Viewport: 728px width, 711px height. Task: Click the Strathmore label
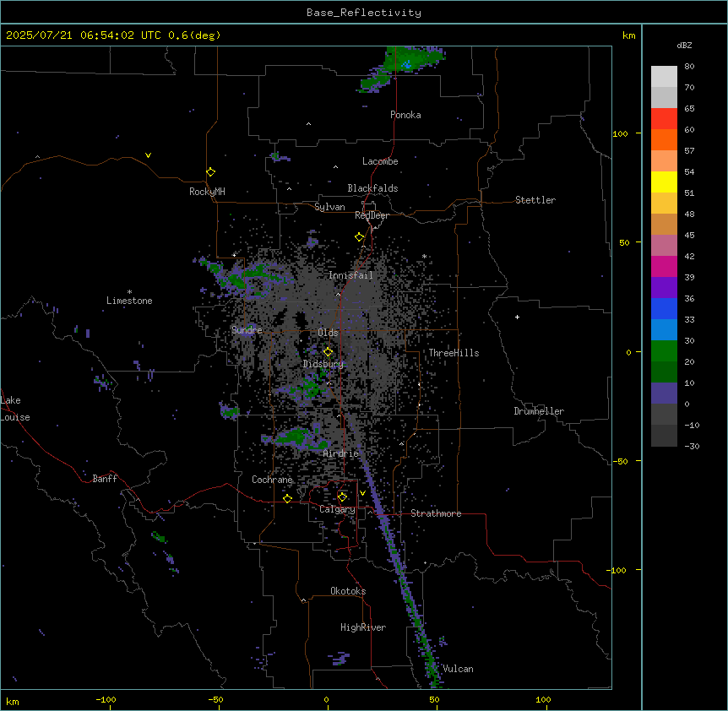(436, 513)
